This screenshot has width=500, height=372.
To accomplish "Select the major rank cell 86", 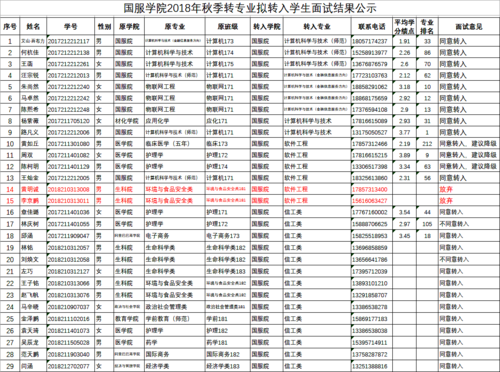I will [x=427, y=53].
